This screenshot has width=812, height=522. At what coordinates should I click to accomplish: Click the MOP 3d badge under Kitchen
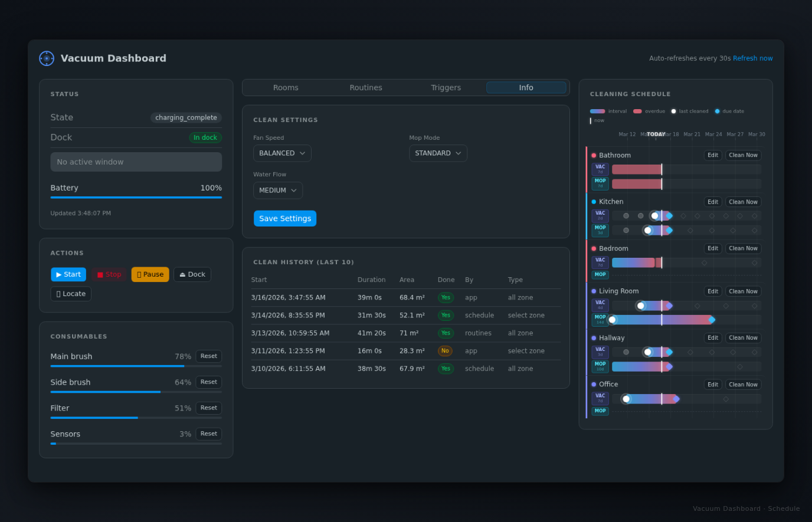pyautogui.click(x=600, y=230)
